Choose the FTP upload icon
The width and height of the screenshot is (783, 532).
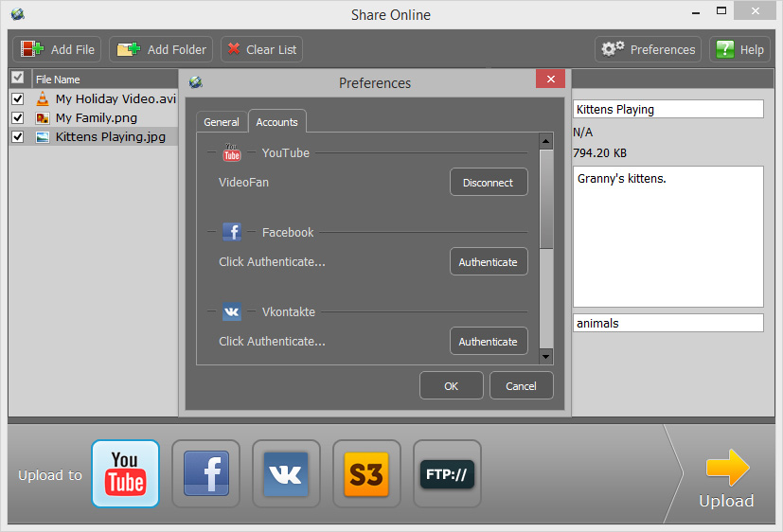[447, 473]
